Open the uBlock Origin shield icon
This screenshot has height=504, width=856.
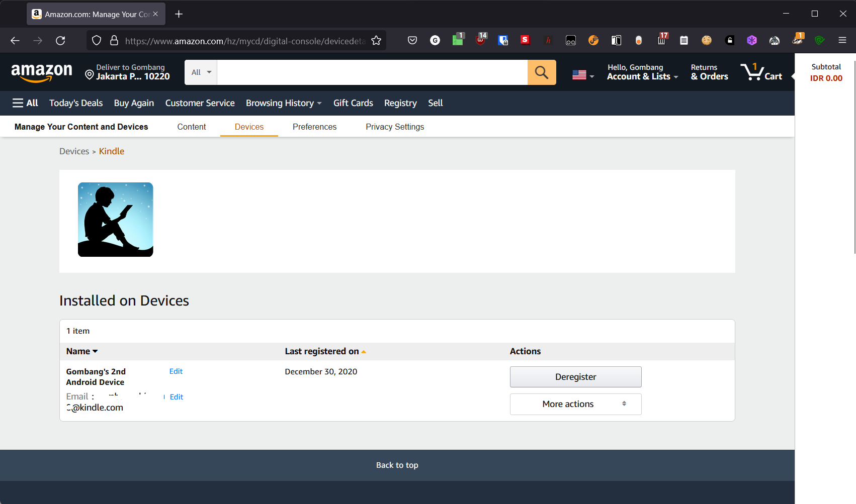480,40
